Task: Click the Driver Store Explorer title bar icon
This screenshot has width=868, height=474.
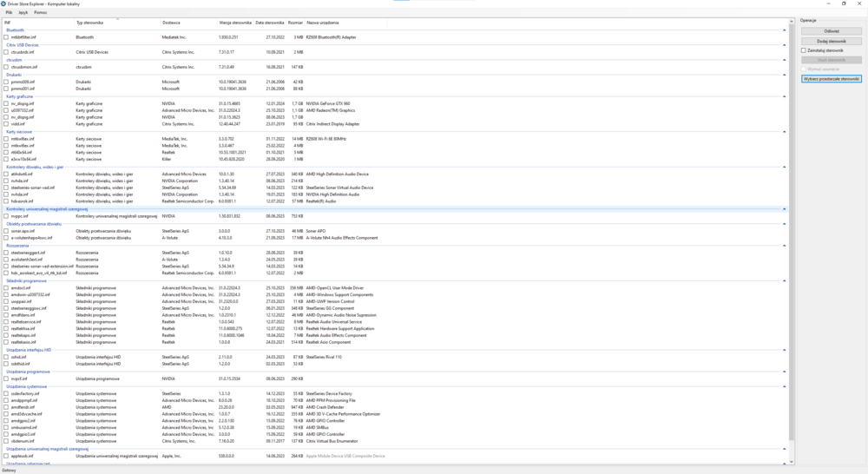Action: pyautogui.click(x=3, y=3)
